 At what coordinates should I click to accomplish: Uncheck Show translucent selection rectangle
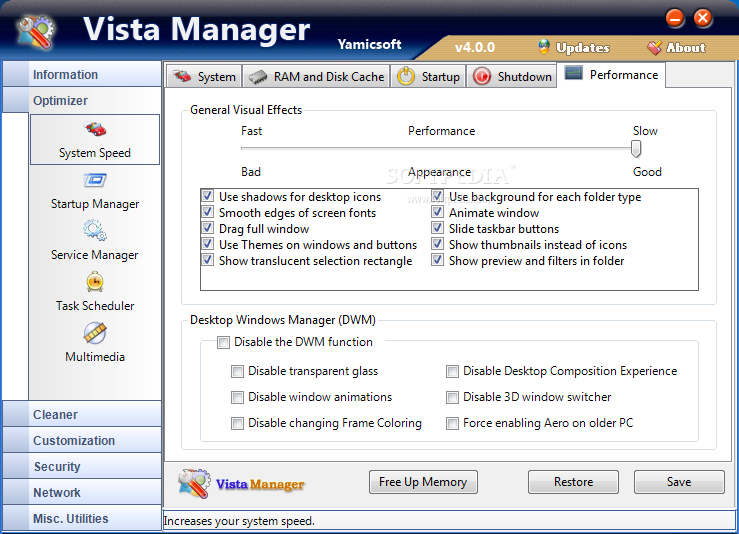click(x=207, y=260)
